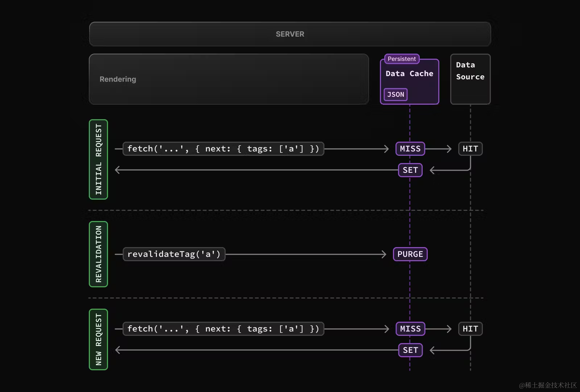Click the fetch code box in New Request
Viewport: 580px width, 392px height.
[x=223, y=329]
